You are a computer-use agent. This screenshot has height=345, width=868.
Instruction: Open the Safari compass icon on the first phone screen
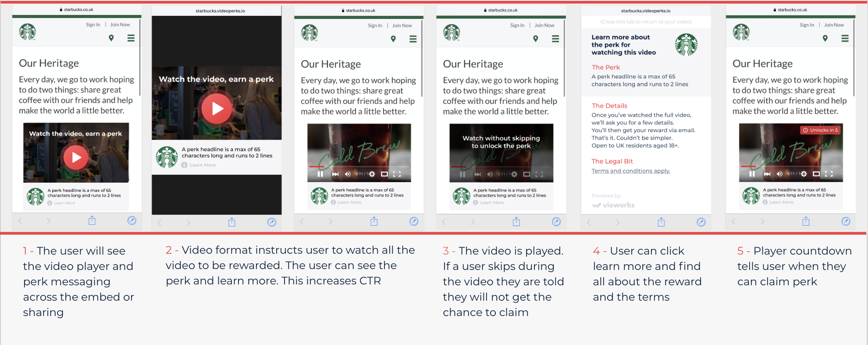coord(132,220)
